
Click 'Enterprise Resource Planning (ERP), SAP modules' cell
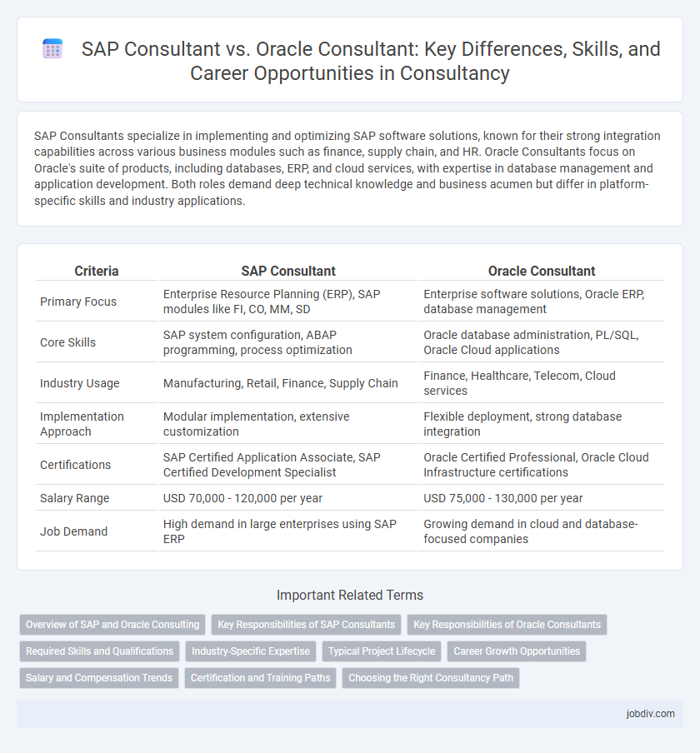288,302
